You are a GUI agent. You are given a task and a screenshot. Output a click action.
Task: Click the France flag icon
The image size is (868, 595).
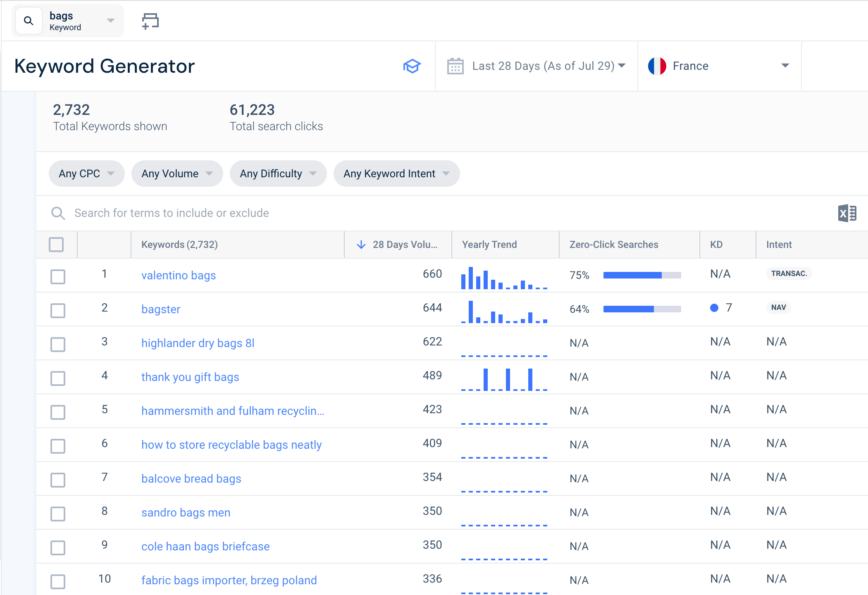pyautogui.click(x=657, y=66)
